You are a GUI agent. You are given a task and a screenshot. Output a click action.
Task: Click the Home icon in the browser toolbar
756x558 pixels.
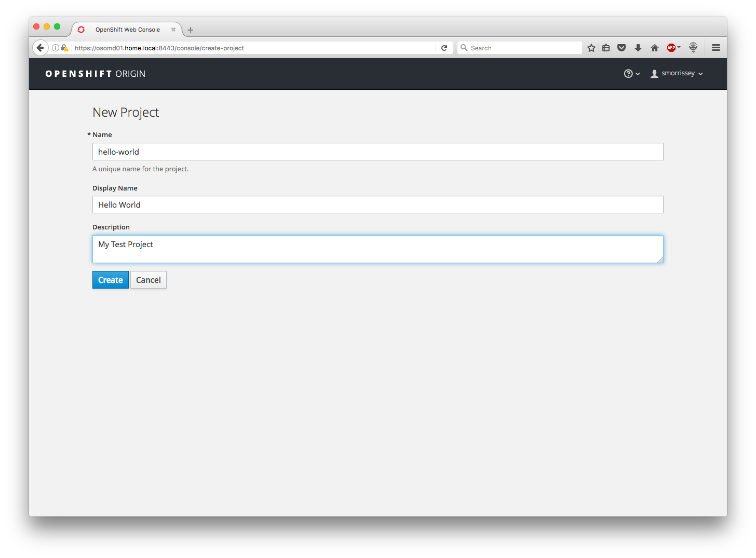point(654,47)
